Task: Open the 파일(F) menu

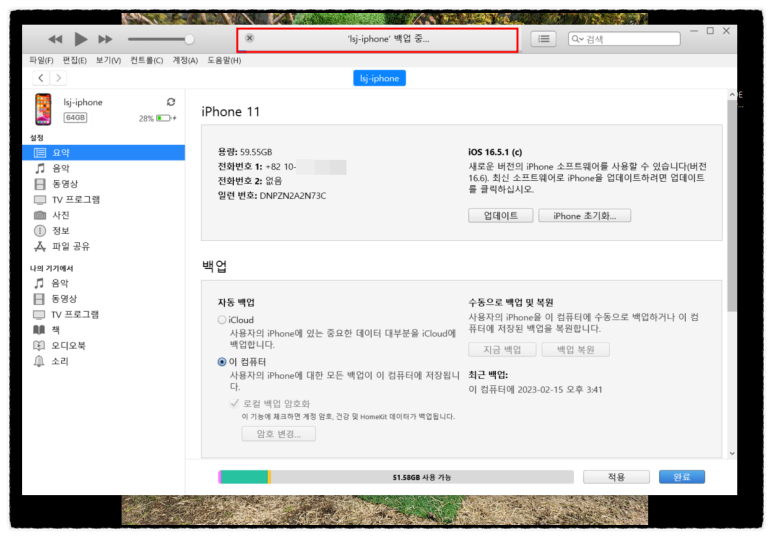Action: (x=41, y=60)
